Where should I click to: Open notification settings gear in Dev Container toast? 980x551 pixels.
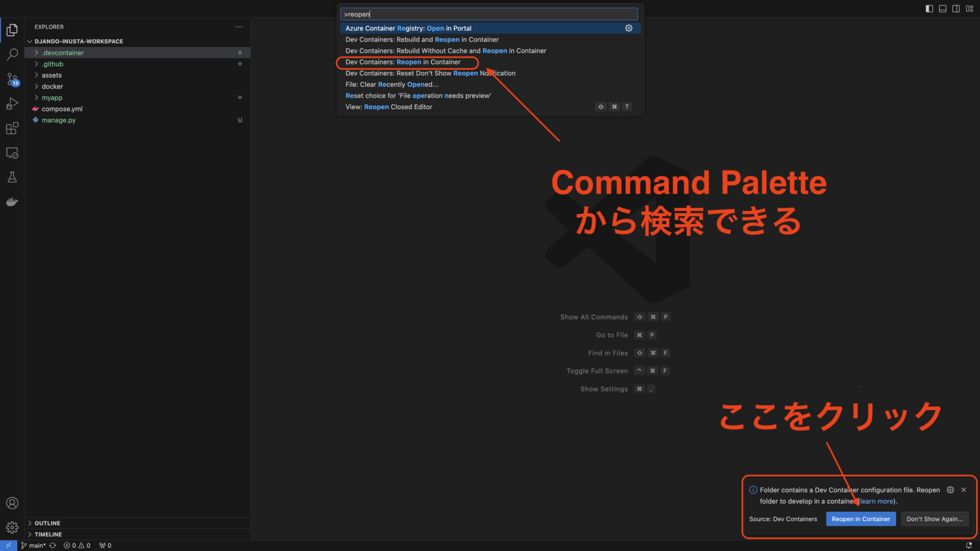coord(950,490)
